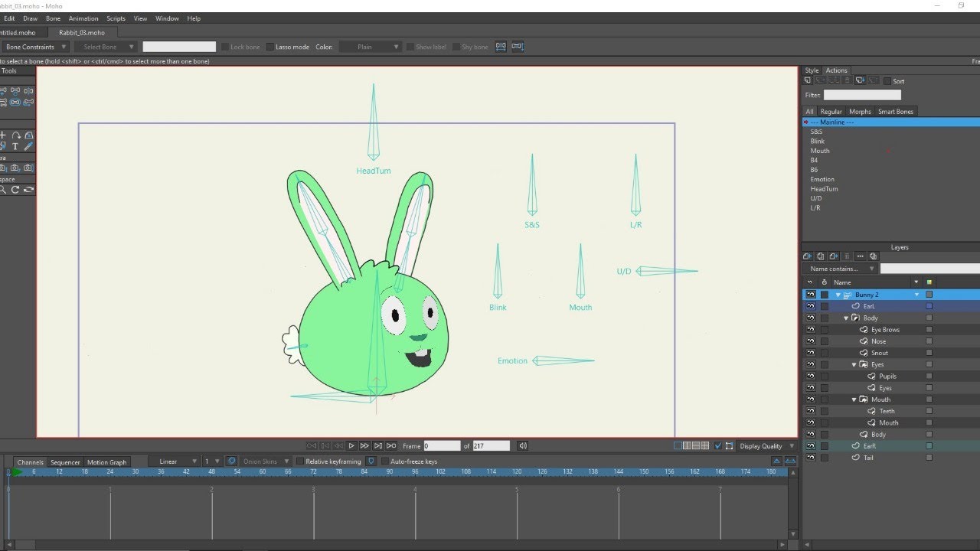Step forward one frame
This screenshot has height=551, width=980.
click(364, 445)
